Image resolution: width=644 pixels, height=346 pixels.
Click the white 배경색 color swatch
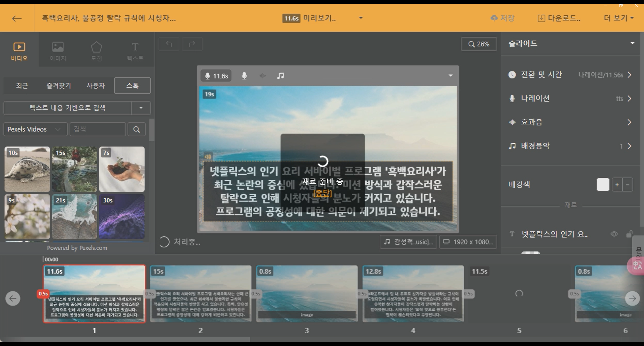[x=603, y=185]
